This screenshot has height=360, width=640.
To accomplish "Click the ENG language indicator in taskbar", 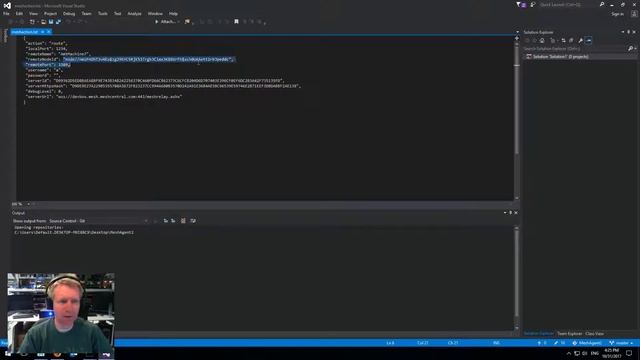I will click(x=595, y=353).
